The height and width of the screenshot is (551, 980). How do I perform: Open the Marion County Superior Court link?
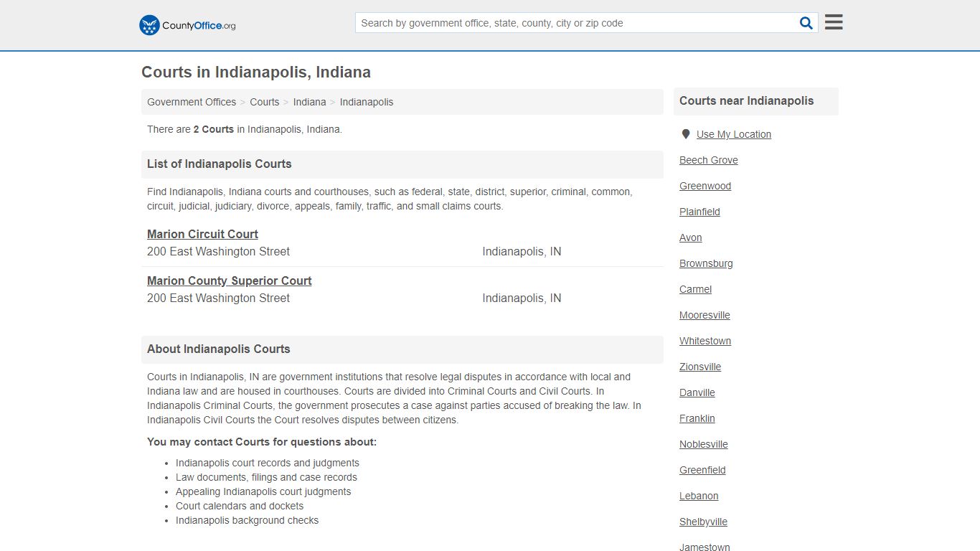(230, 281)
